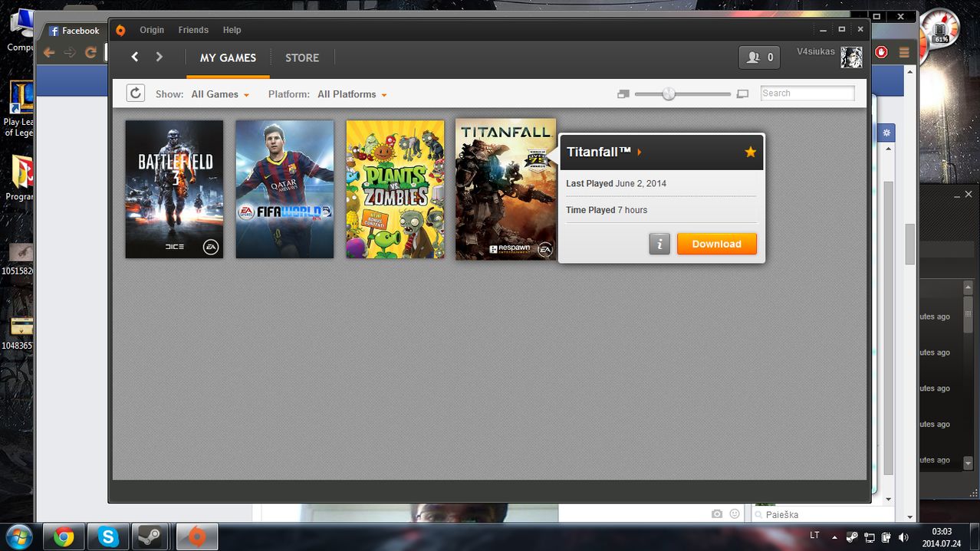The height and width of the screenshot is (551, 980).
Task: Click the CPU meter desktop gadget
Action: 940,28
